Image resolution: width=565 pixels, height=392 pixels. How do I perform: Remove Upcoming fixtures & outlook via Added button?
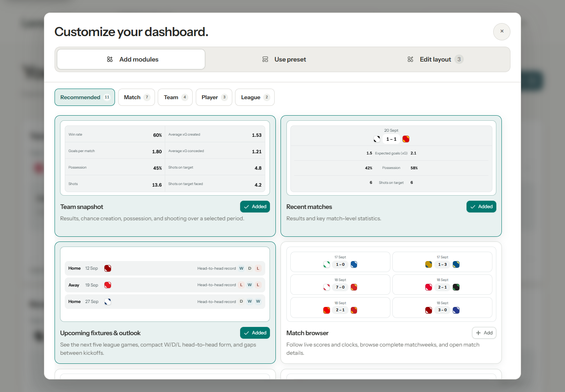coord(255,333)
